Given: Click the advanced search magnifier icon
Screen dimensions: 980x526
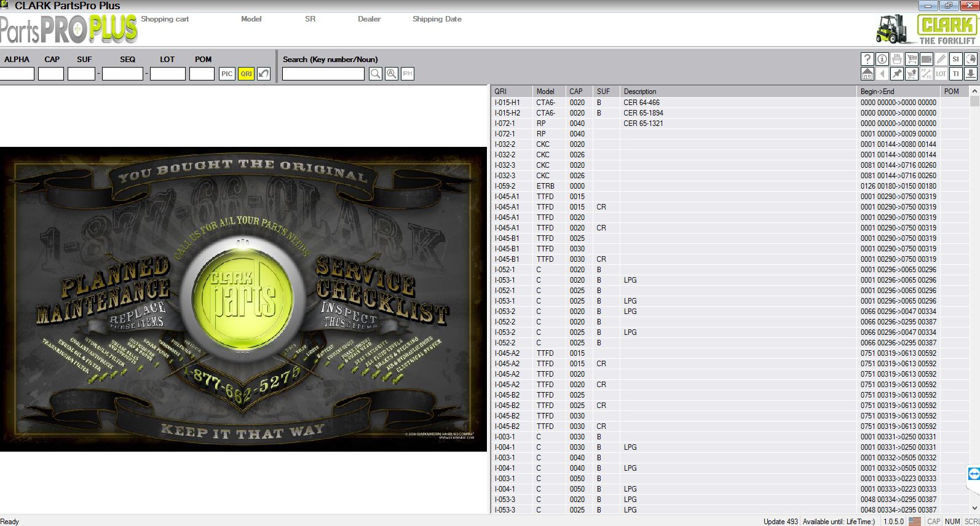Looking at the screenshot, I should click(x=391, y=74).
